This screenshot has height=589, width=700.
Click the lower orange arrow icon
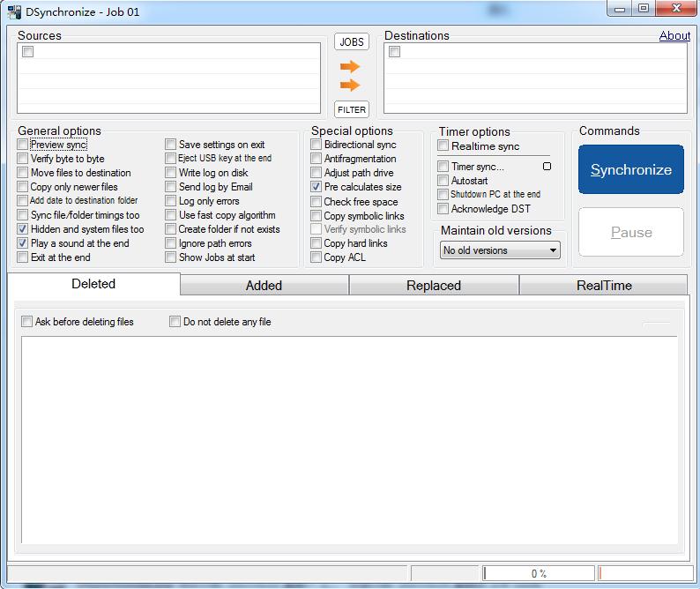click(350, 86)
